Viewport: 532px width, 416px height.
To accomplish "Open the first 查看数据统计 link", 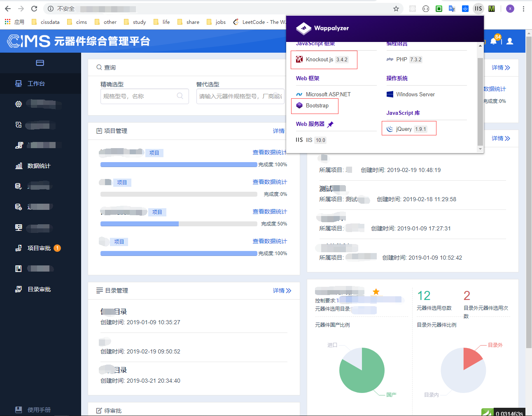I will tap(271, 152).
